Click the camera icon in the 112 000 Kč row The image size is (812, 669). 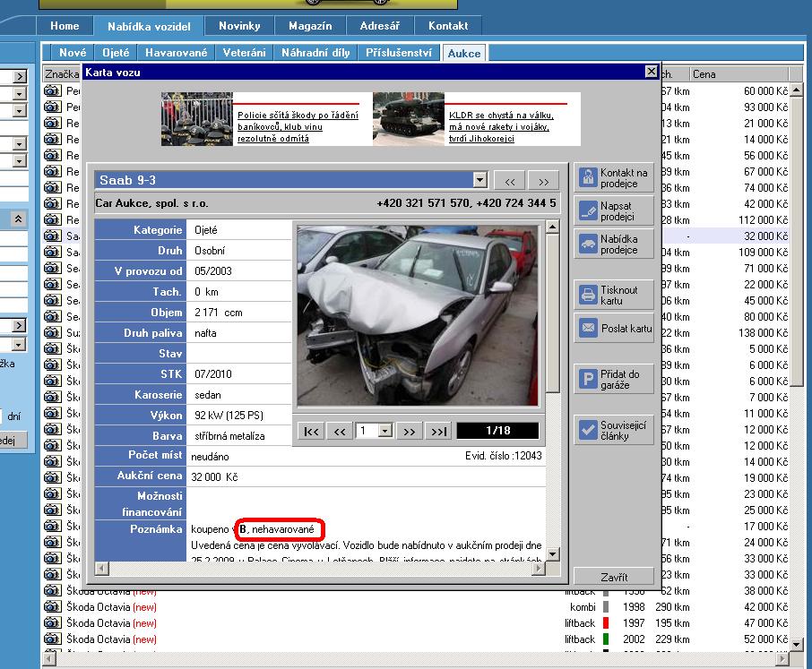click(52, 220)
